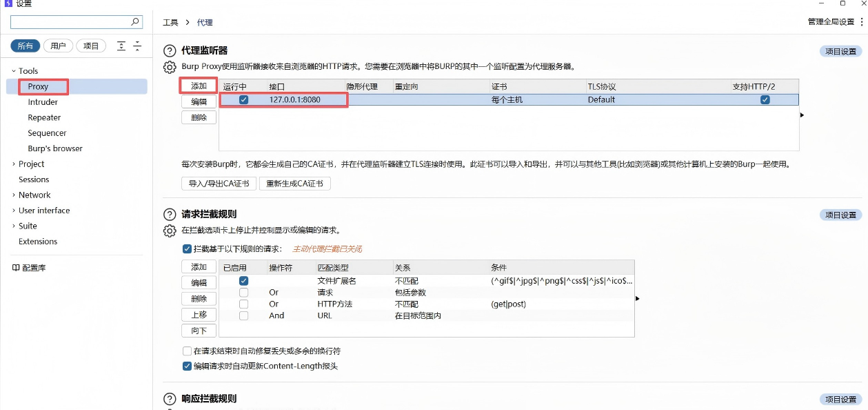
Task: Click the arrow beside the proxy listeners table
Action: point(802,115)
